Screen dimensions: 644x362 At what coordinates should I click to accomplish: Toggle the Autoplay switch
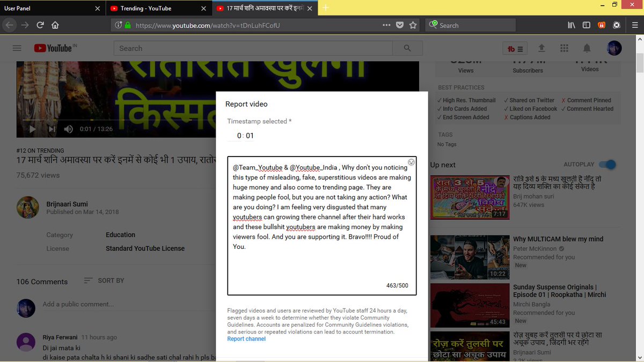608,165
